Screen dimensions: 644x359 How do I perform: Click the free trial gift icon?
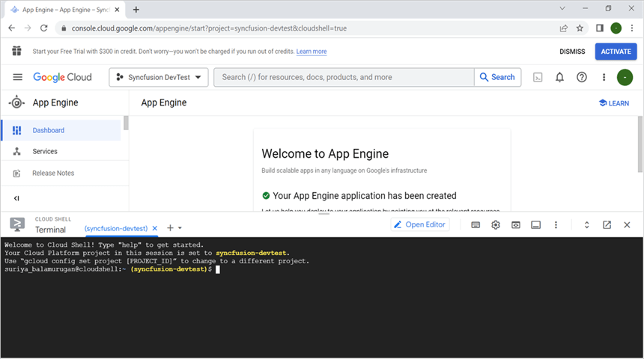[x=16, y=51]
